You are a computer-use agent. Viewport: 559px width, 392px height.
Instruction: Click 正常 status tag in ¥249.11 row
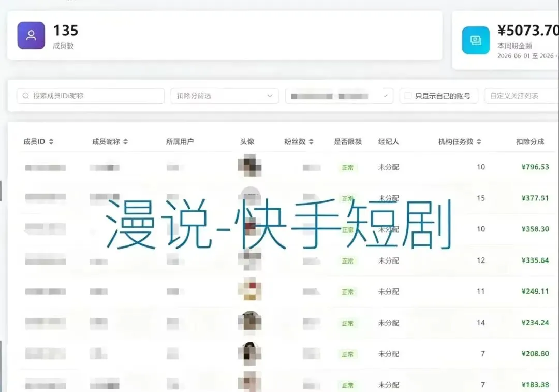tap(348, 292)
